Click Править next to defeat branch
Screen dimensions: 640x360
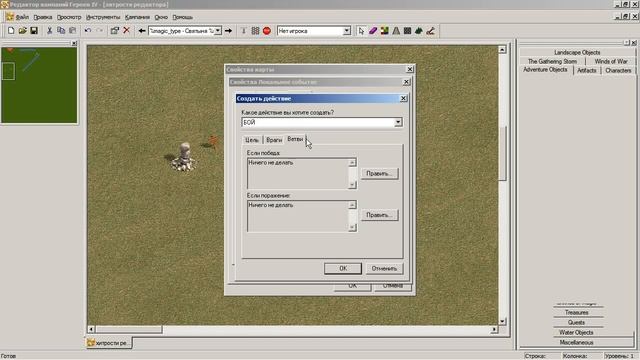click(379, 215)
